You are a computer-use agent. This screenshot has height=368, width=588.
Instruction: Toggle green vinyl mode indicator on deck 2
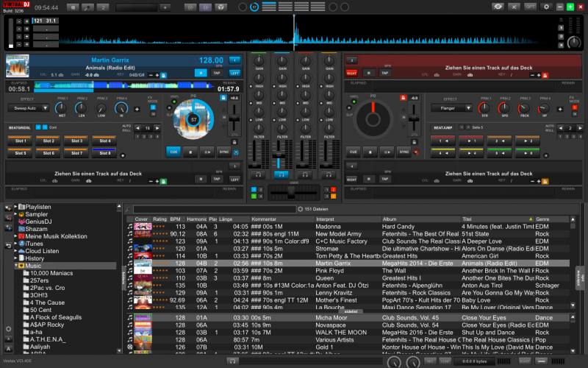[x=354, y=102]
